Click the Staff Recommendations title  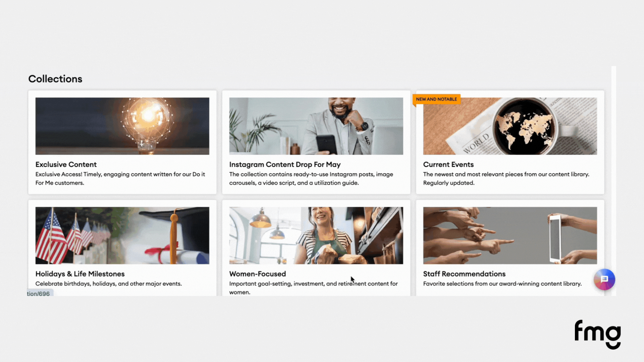(x=464, y=274)
